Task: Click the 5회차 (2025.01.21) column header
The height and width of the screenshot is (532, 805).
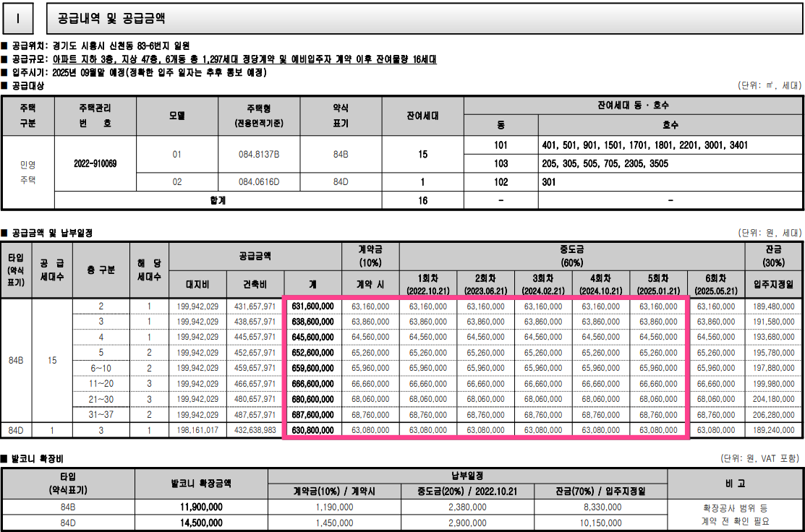Action: coord(658,284)
